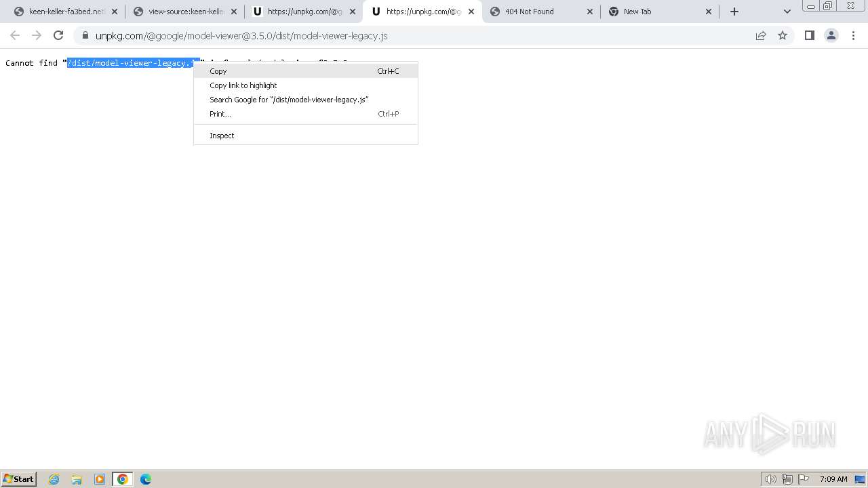The height and width of the screenshot is (488, 868).
Task: Click Show desktop icon in tray
Action: tap(860, 479)
